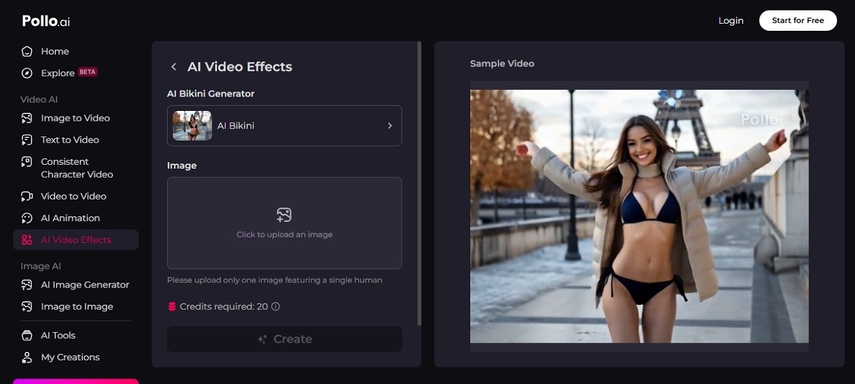This screenshot has height=384, width=855.
Task: Click the gradient button at sidebar bottom
Action: click(x=76, y=381)
